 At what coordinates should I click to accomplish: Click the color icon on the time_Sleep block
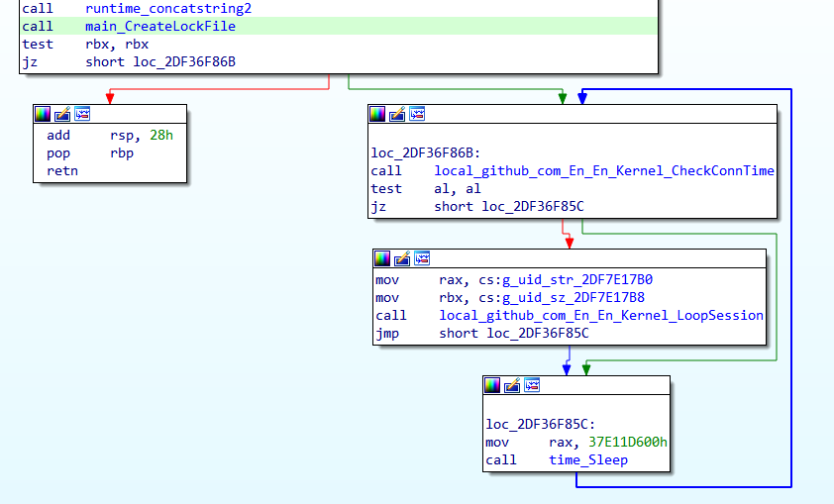(492, 385)
